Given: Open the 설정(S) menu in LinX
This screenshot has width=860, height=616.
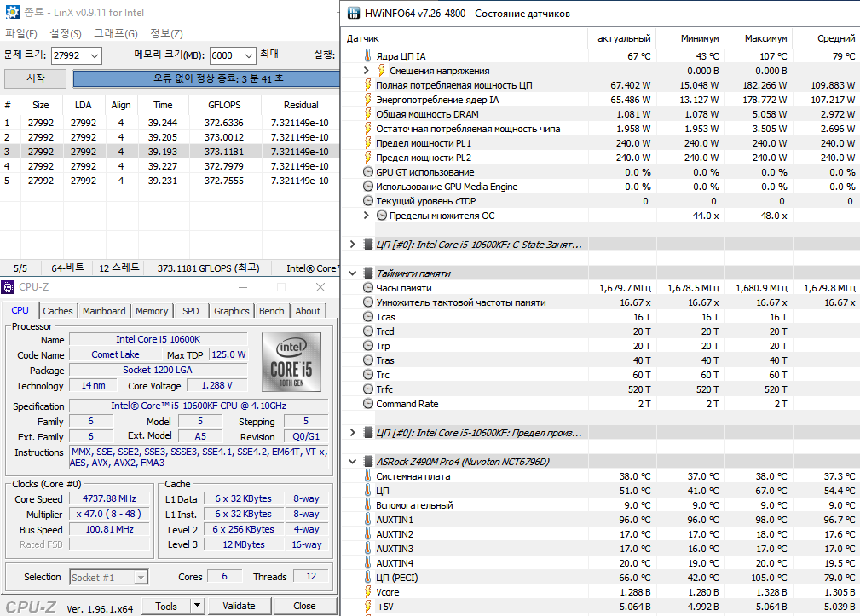Looking at the screenshot, I should coord(66,33).
